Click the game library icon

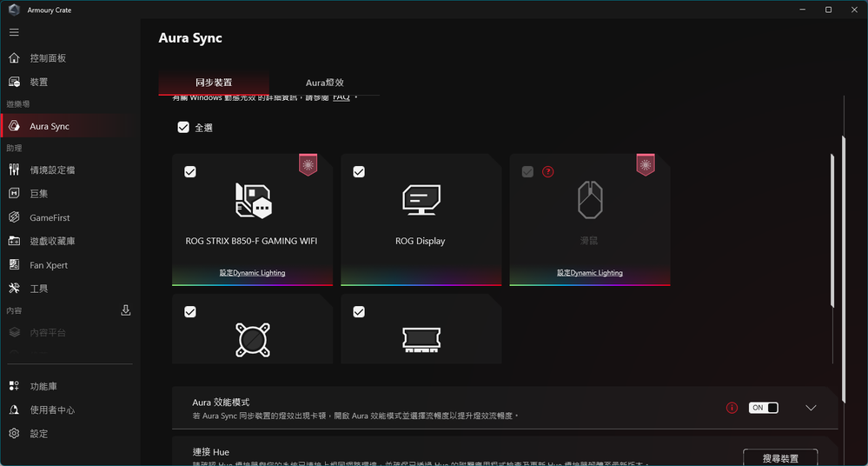[x=15, y=241]
